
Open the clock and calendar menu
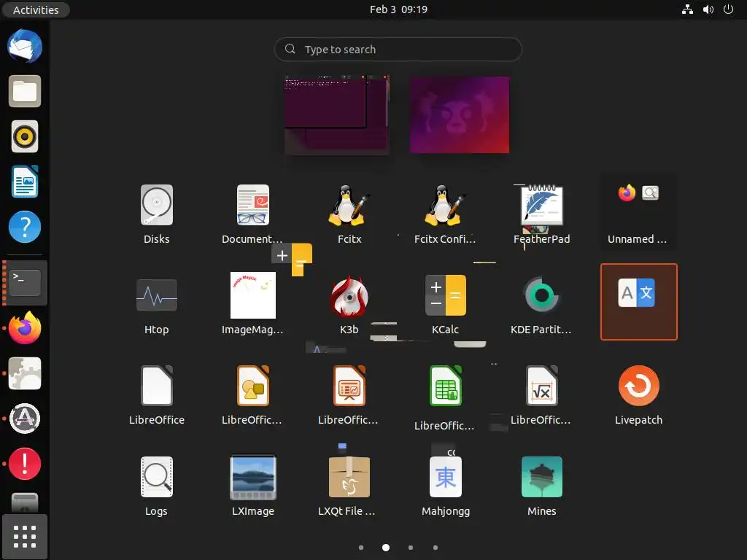398,9
